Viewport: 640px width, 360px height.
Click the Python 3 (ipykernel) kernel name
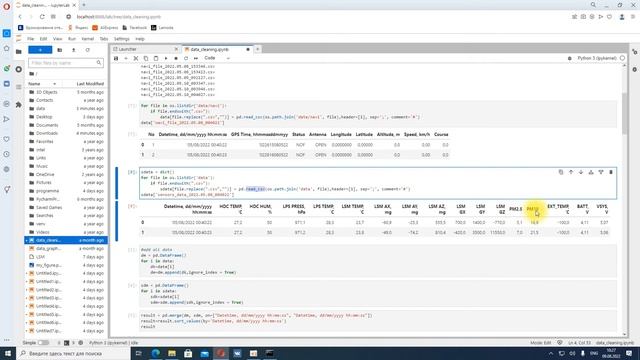(x=597, y=58)
